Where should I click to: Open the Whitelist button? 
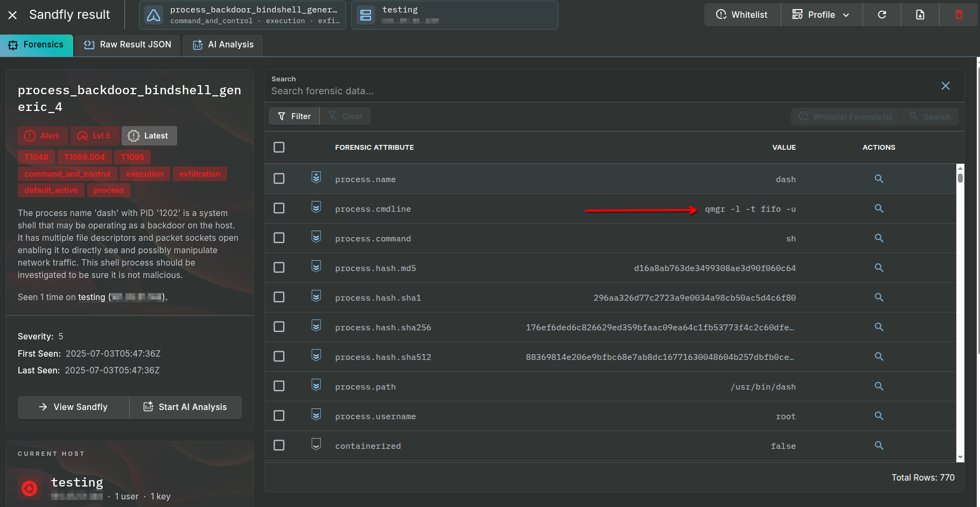(743, 15)
